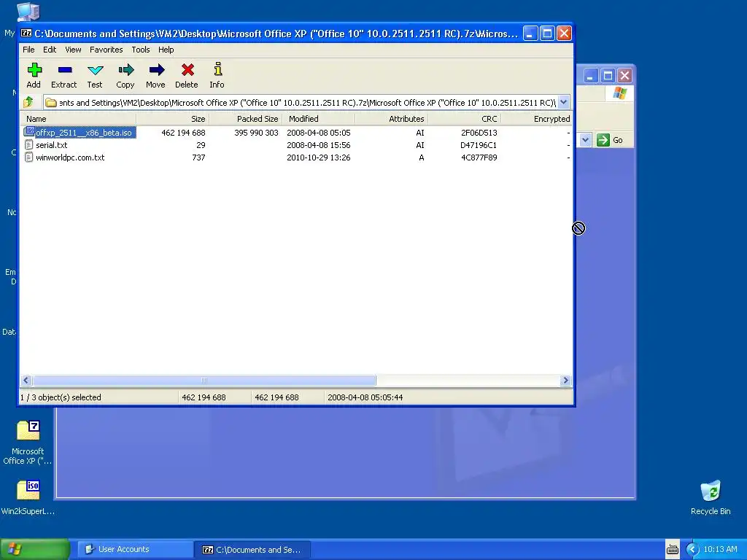Switch to User Accounts taskbar button
The height and width of the screenshot is (560, 747).
(135, 550)
